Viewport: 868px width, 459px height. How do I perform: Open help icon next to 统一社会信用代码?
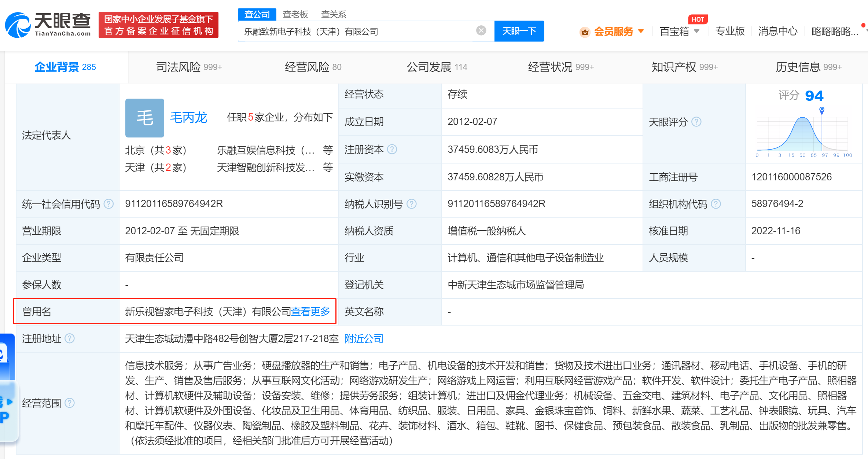click(108, 204)
